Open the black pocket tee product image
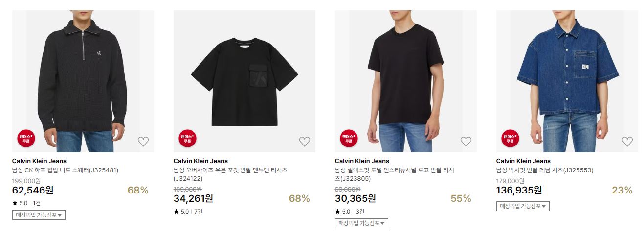The width and height of the screenshot is (644, 241). [x=244, y=81]
